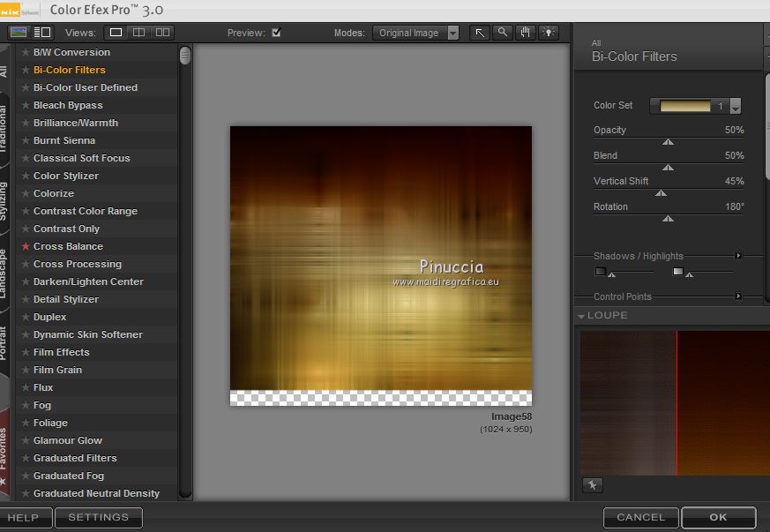Viewport: 770px width, 532px height.
Task: Click favorite star next to Cross Balance
Action: (26, 246)
